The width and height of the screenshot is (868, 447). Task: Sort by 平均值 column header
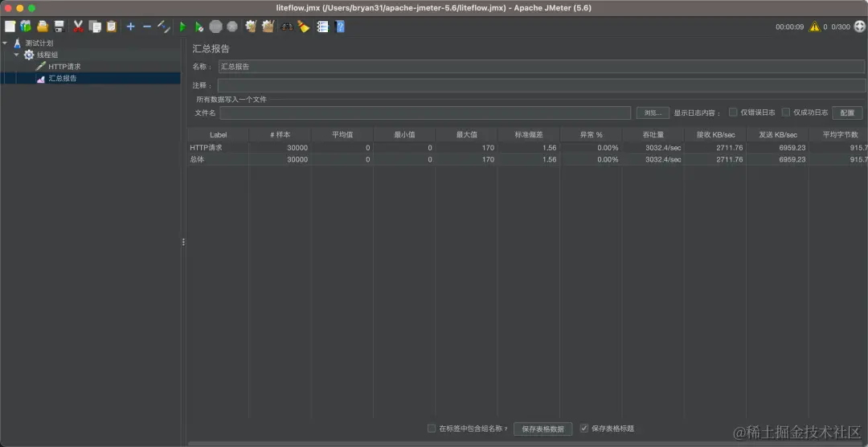click(342, 134)
